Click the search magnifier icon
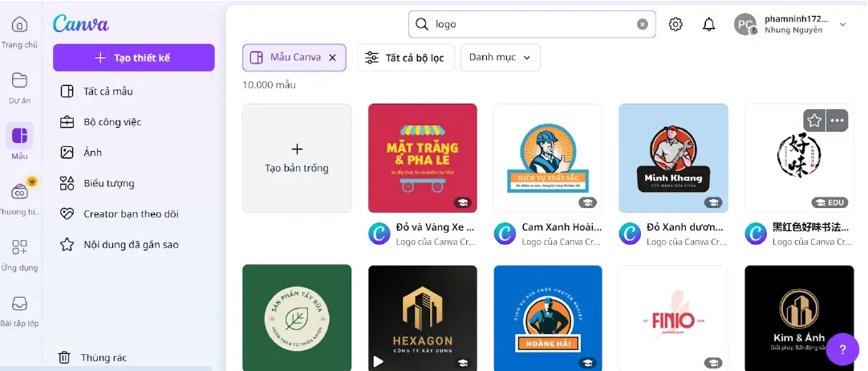Image resolution: width=868 pixels, height=371 pixels. click(422, 24)
